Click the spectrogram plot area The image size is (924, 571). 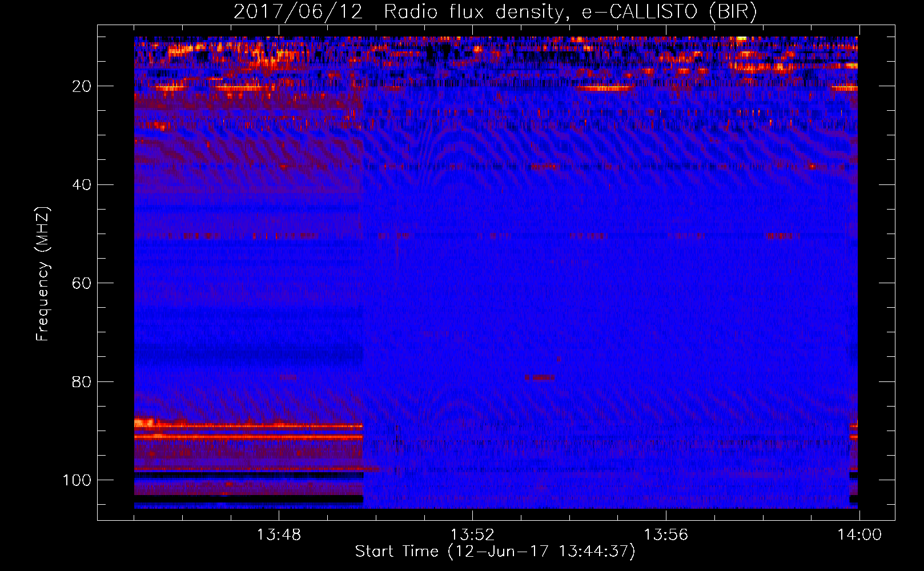tap(496, 272)
